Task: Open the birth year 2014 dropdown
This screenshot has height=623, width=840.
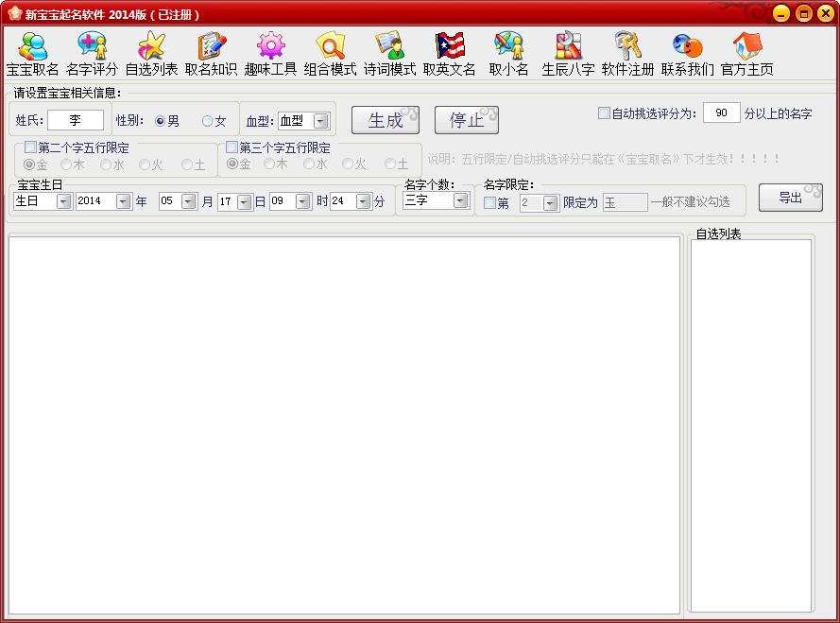Action: [x=124, y=201]
